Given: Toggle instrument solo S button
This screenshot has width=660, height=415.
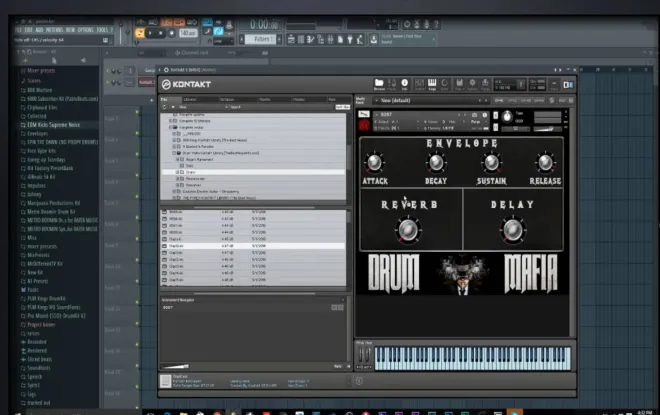Looking at the screenshot, I should (x=495, y=115).
